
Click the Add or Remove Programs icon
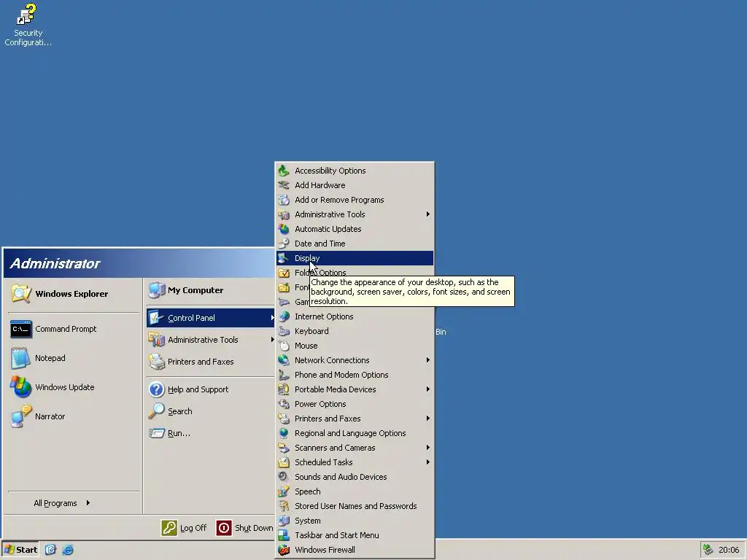[284, 200]
